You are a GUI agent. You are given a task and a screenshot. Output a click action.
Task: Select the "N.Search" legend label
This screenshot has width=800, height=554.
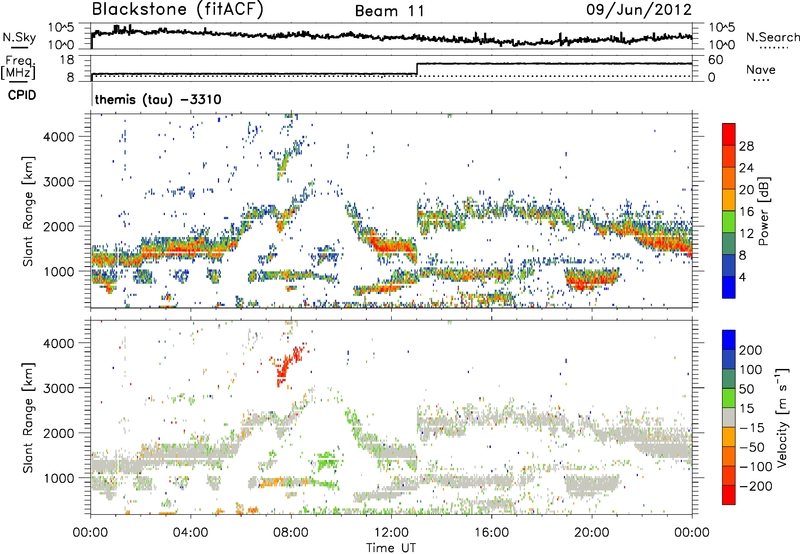[772, 37]
